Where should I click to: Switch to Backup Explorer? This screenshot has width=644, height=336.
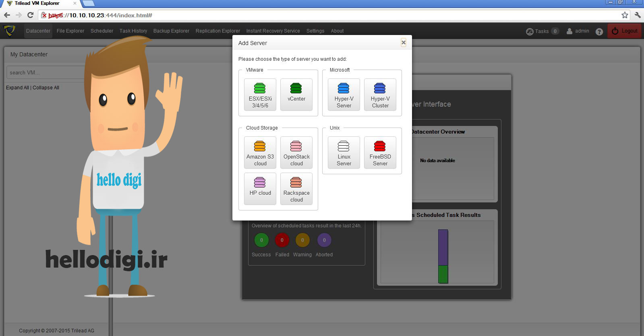(171, 31)
